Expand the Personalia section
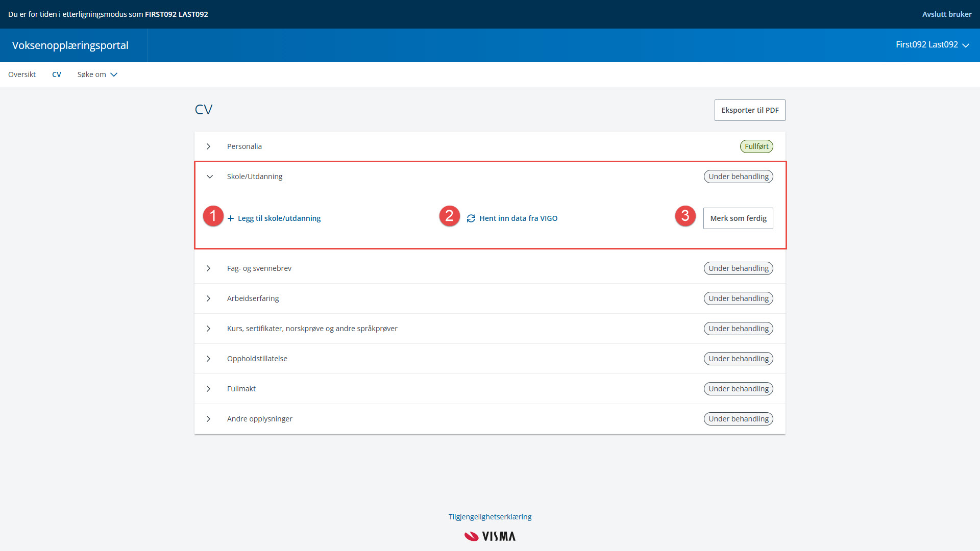 (208, 146)
